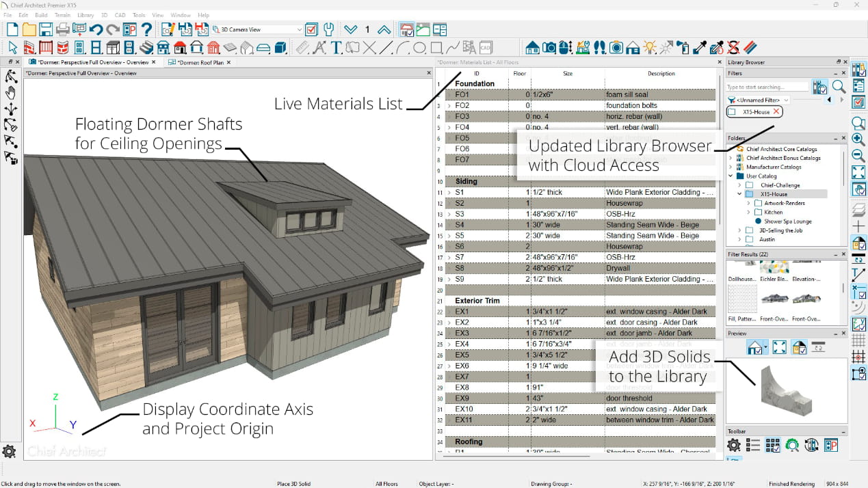Click the Print icon in toolbar
The height and width of the screenshot is (488, 868).
[x=63, y=29]
